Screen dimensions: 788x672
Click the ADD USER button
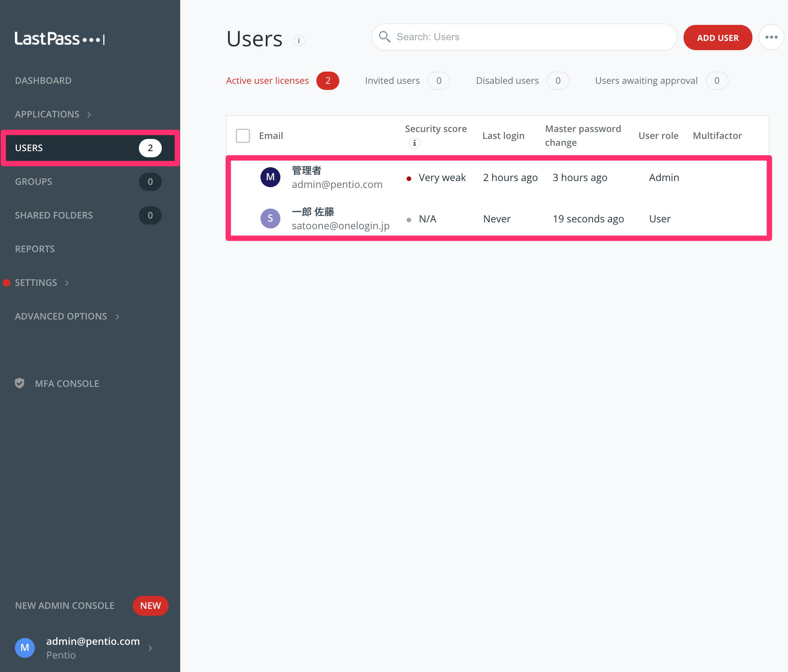(718, 38)
